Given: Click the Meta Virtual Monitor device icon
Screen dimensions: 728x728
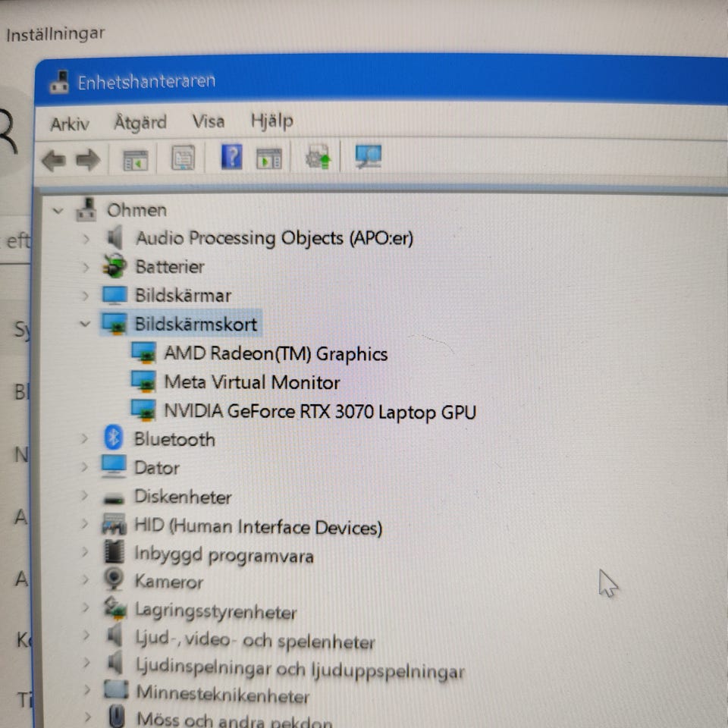Looking at the screenshot, I should (143, 381).
